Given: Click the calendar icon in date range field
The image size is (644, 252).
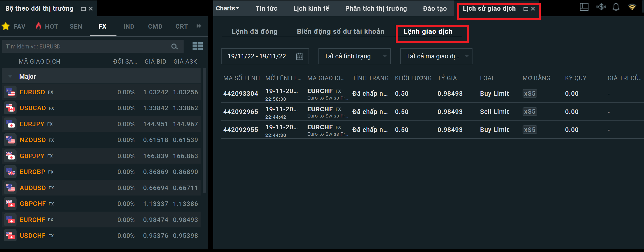Looking at the screenshot, I should tap(300, 56).
